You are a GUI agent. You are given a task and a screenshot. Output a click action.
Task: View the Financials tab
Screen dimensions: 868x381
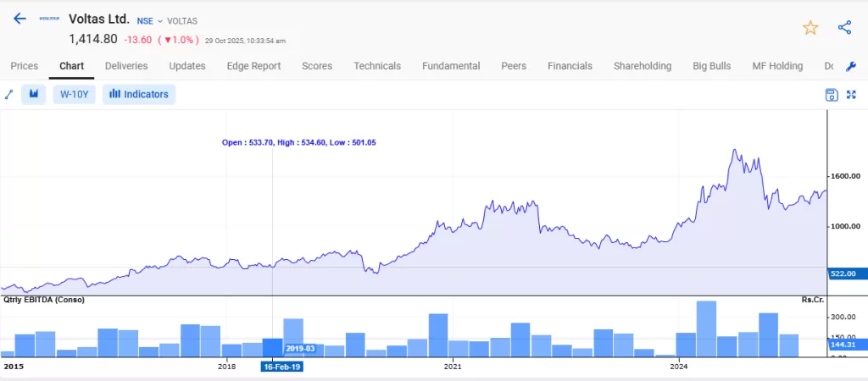(x=570, y=66)
